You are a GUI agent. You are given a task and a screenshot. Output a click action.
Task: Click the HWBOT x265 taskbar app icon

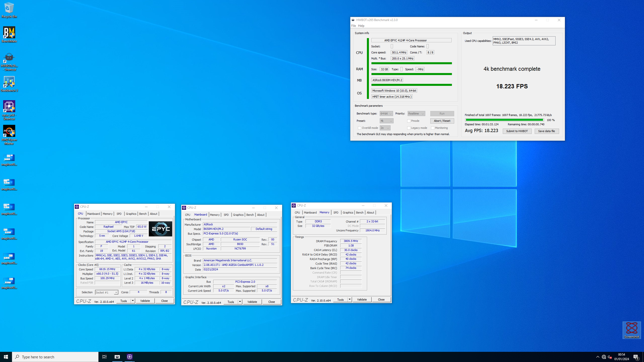(x=117, y=357)
